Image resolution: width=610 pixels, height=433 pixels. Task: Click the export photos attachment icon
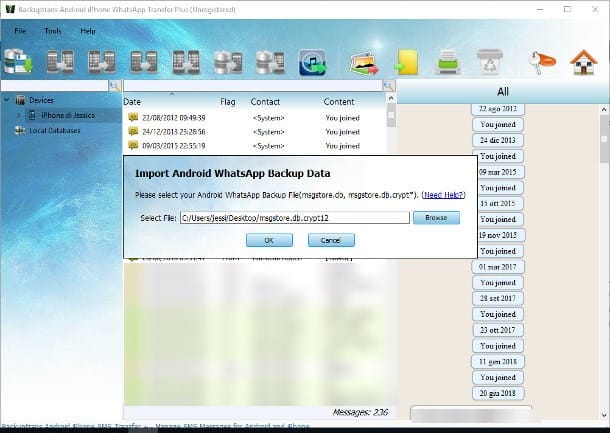click(x=365, y=63)
